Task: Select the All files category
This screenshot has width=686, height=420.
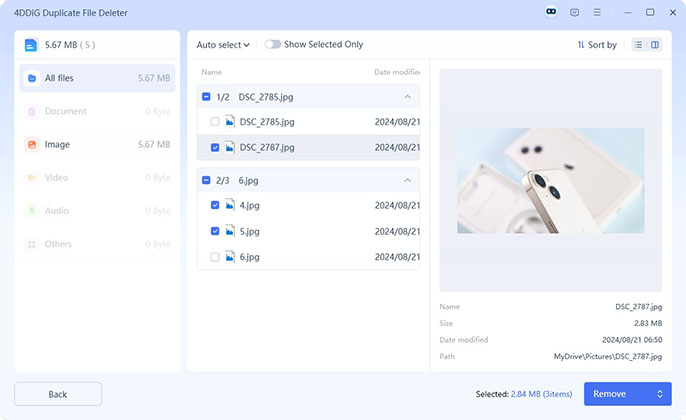Action: tap(97, 78)
